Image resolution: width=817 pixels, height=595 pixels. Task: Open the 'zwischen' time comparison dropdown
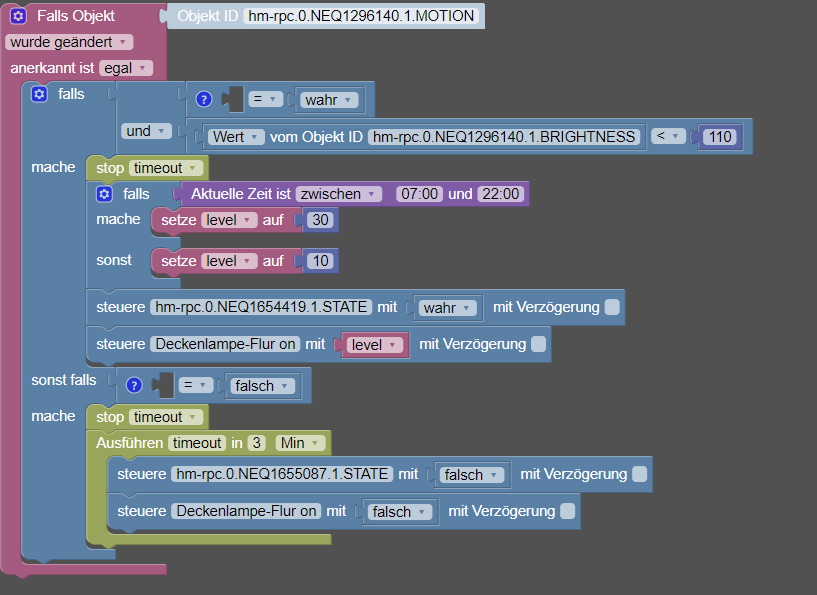tap(339, 194)
